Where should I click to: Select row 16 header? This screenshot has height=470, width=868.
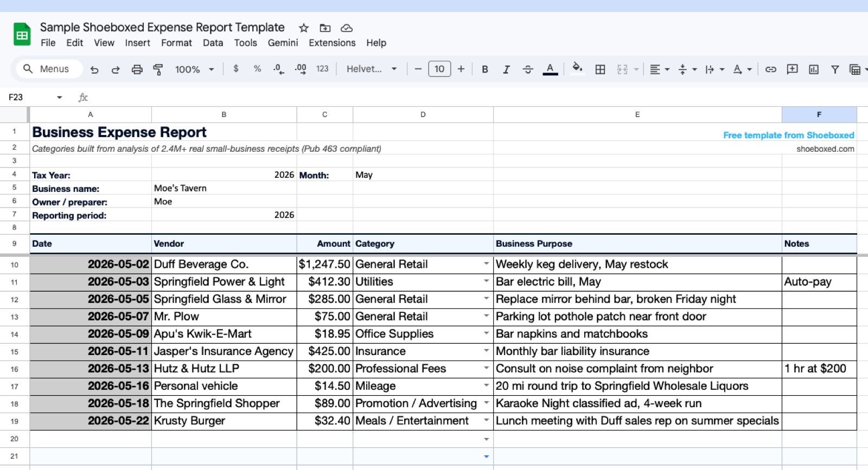point(14,369)
